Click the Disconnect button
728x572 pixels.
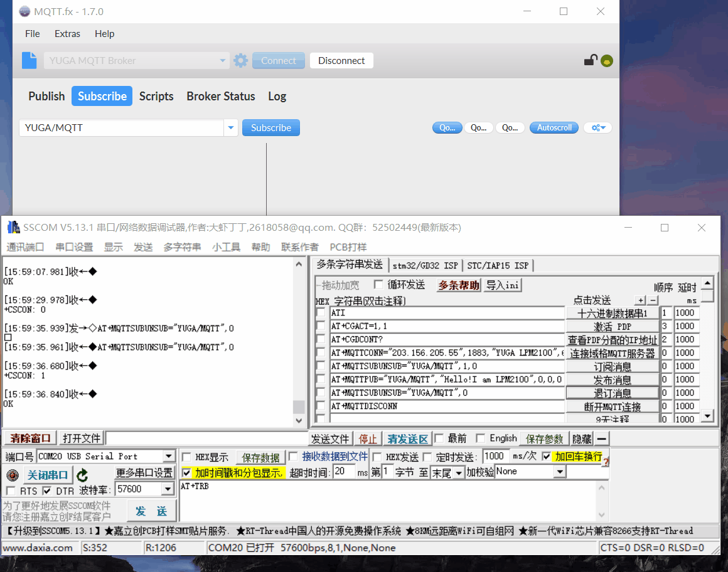tap(341, 60)
